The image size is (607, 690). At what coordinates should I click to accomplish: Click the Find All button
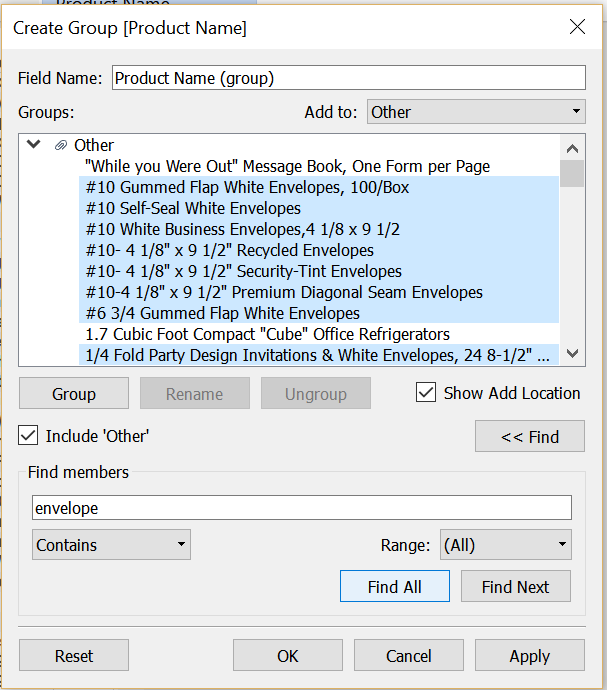pyautogui.click(x=395, y=587)
